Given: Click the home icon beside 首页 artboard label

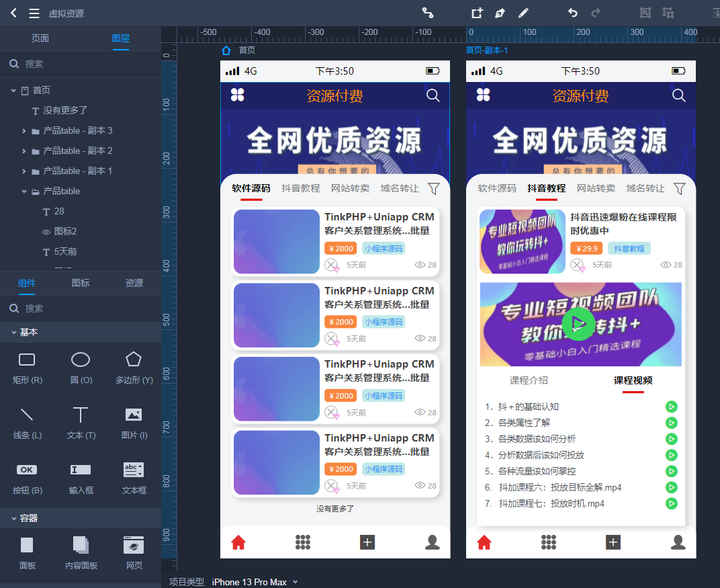Looking at the screenshot, I should pos(226,50).
